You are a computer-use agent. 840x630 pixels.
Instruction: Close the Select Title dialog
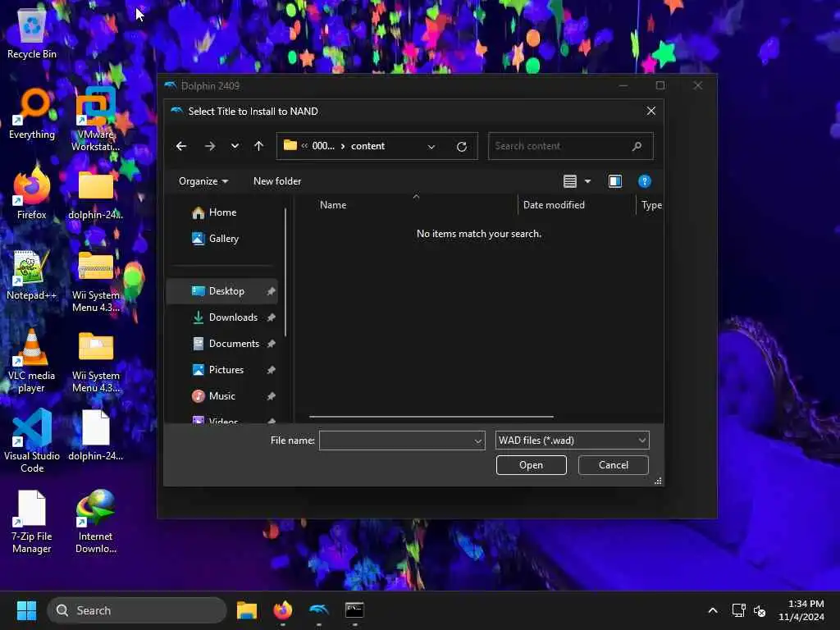pyautogui.click(x=651, y=111)
